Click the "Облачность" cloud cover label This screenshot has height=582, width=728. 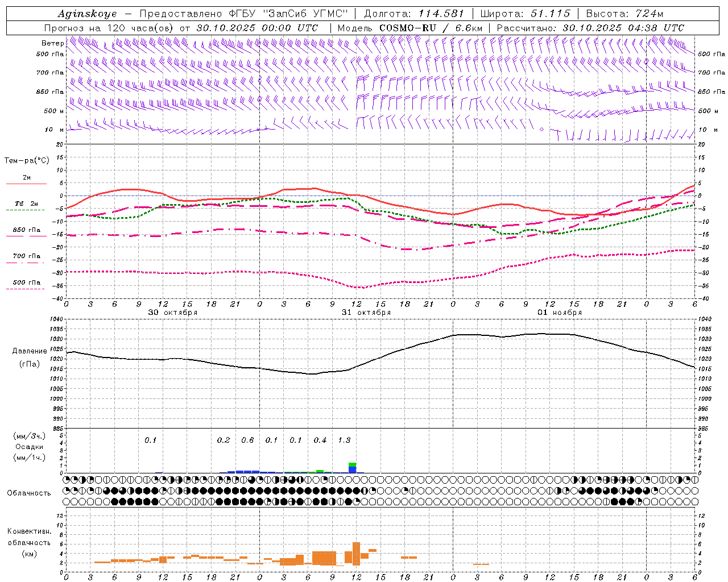[x=29, y=493]
